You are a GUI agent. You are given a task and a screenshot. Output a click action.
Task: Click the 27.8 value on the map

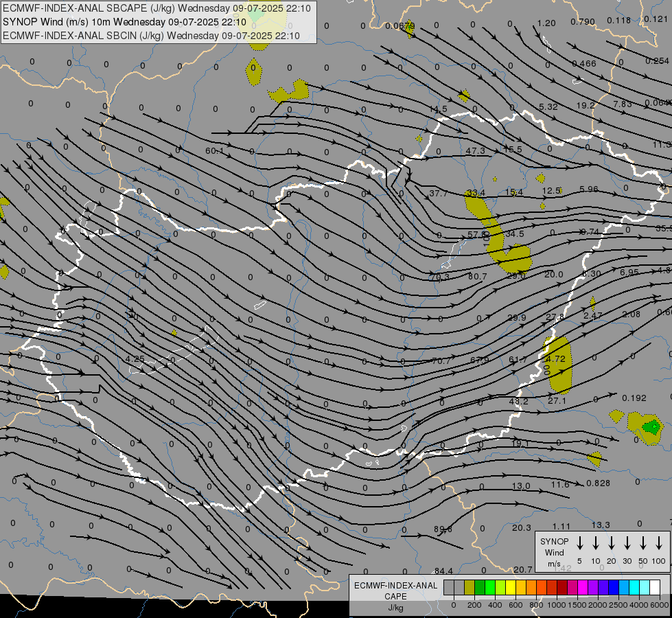tap(555, 317)
